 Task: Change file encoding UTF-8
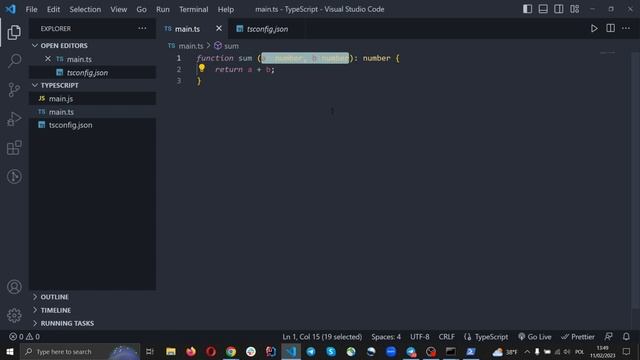(420, 337)
